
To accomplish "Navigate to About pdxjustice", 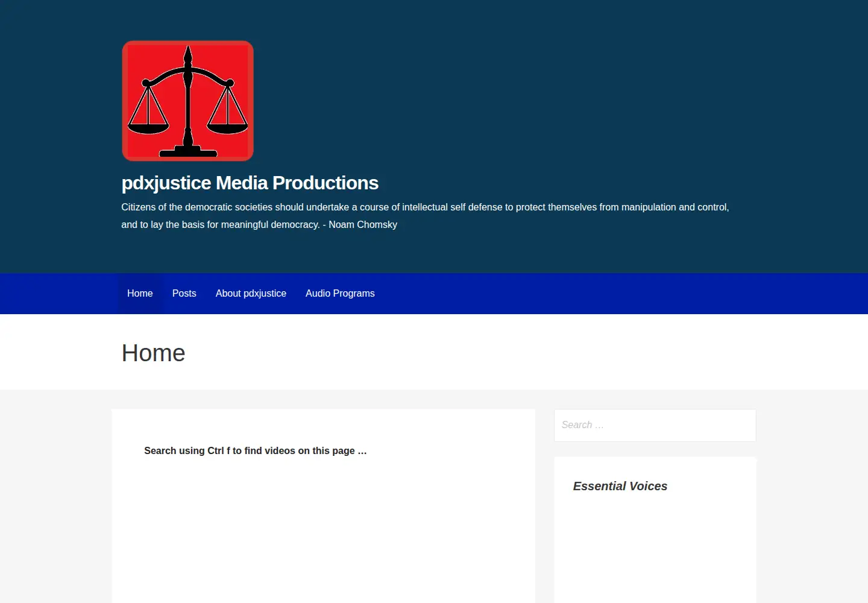I will [251, 294].
